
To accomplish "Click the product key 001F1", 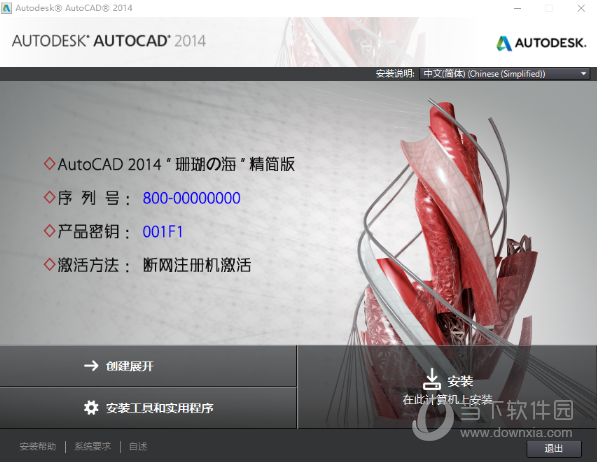I will click(163, 232).
